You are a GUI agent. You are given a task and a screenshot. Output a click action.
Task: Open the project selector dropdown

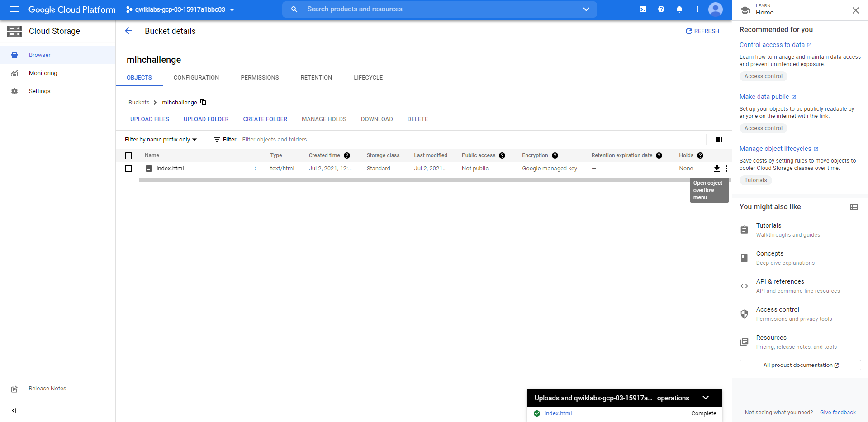(180, 9)
